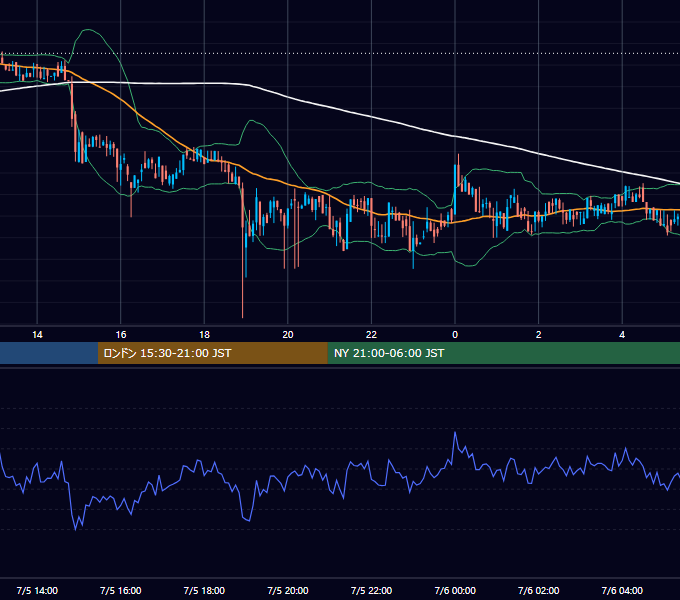Screen dimensions: 680x600
Task: Click the blue session bar before London
Action: pyautogui.click(x=49, y=353)
